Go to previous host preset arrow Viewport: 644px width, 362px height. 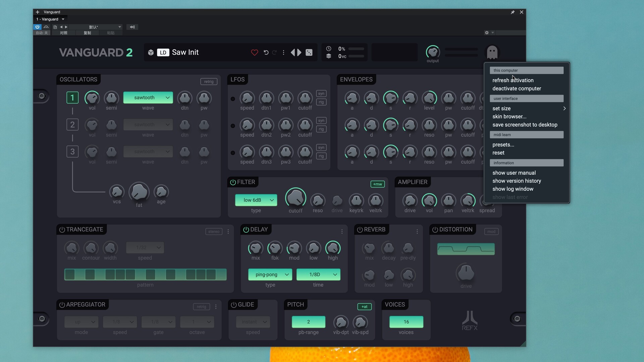pyautogui.click(x=61, y=27)
